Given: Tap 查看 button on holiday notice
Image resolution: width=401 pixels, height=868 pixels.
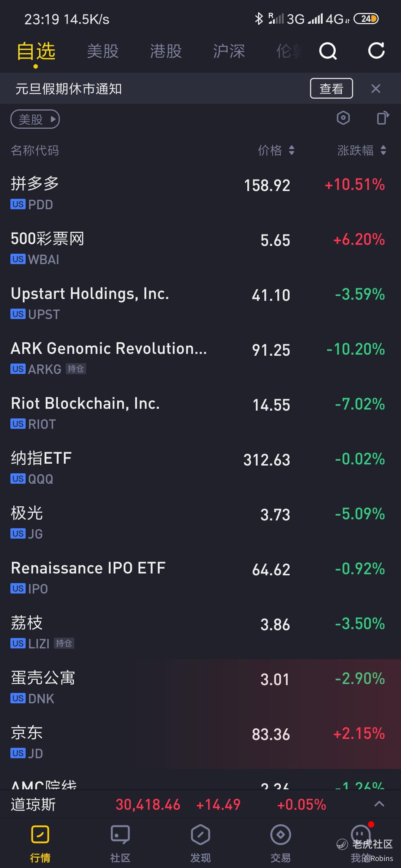Looking at the screenshot, I should point(331,88).
